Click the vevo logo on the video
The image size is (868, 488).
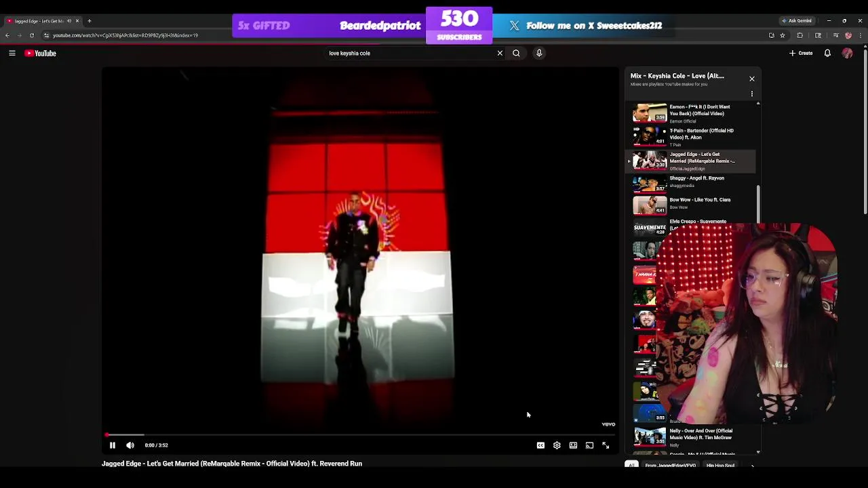[608, 424]
